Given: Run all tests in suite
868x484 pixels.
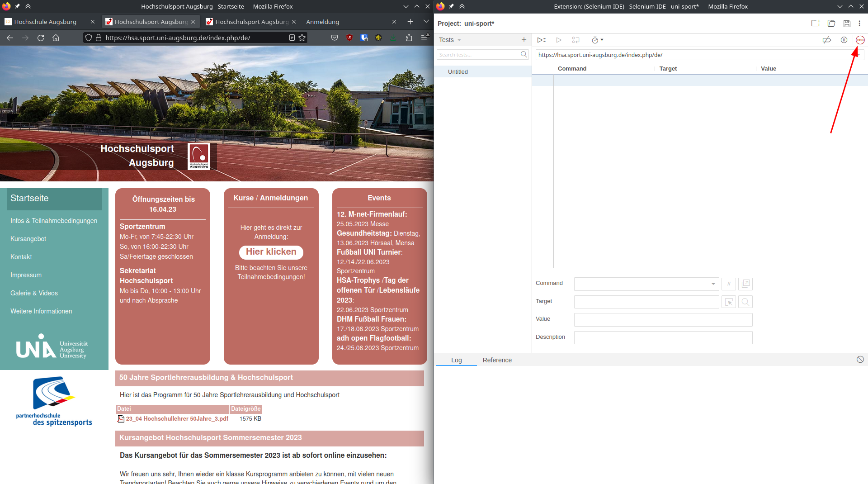Looking at the screenshot, I should pyautogui.click(x=541, y=40).
